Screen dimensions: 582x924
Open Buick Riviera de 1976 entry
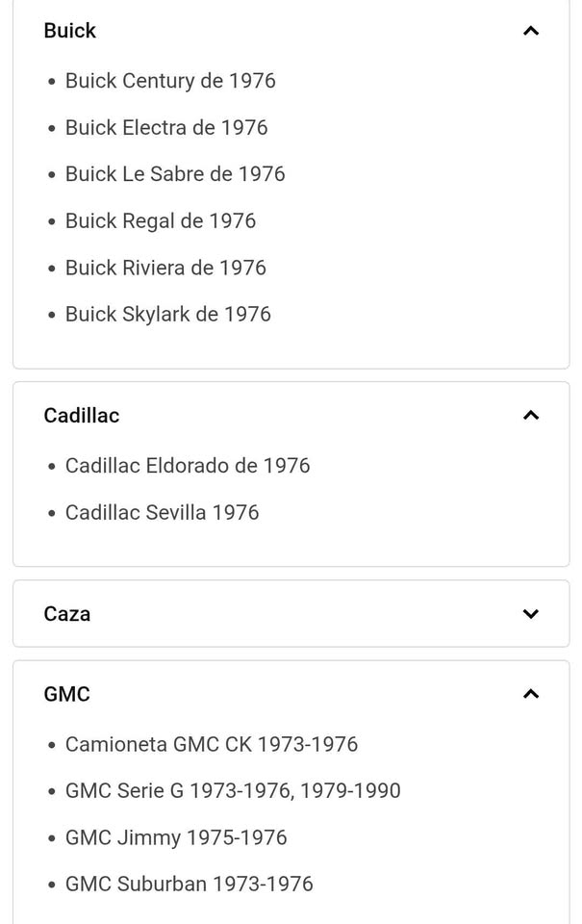[x=165, y=268]
